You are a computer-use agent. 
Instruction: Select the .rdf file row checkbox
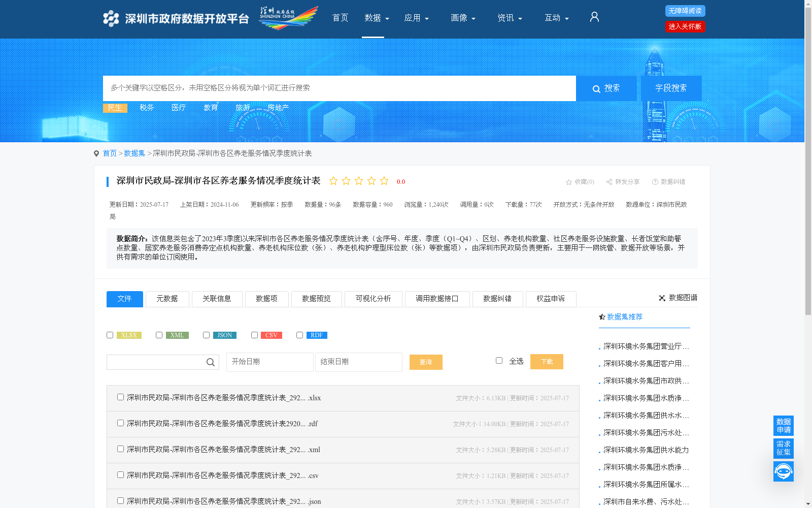coord(120,423)
